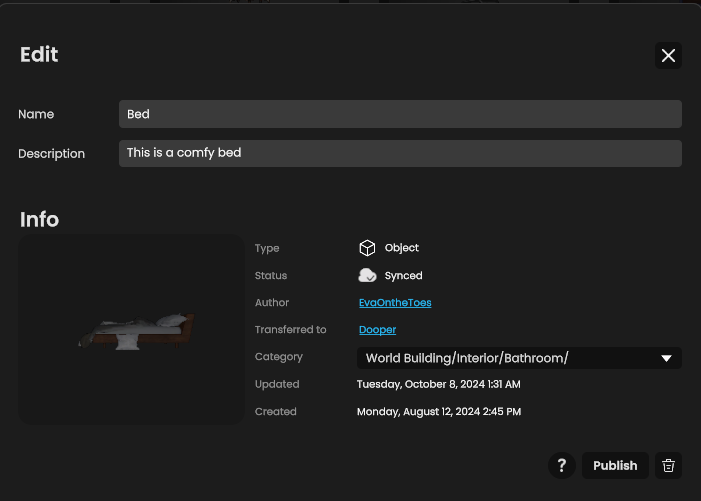Screen dimensions: 701x501
Task: Click into the Name field containing Bed
Action: (400, 114)
